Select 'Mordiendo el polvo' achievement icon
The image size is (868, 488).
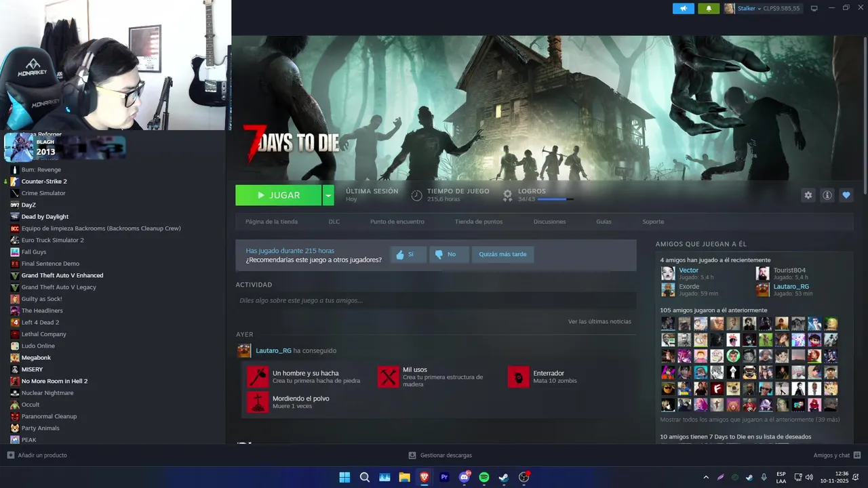point(258,402)
